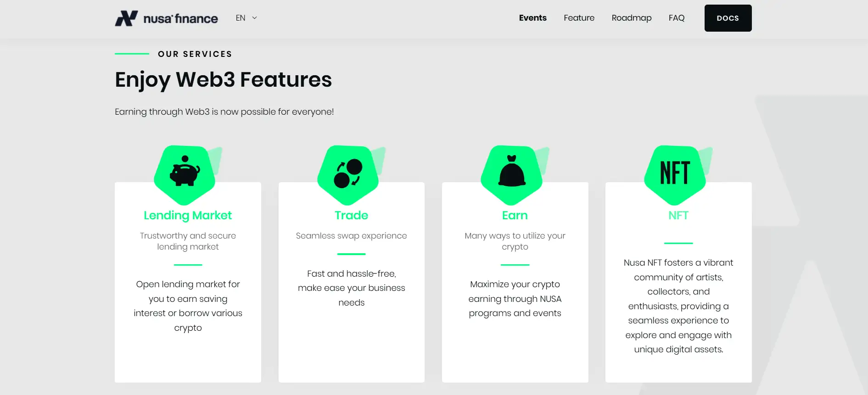Click the Trade swap coins icon
This screenshot has width=868, height=395.
click(x=348, y=173)
